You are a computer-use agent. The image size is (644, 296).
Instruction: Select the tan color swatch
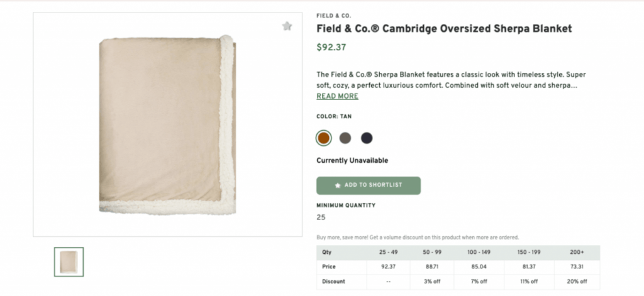coord(324,138)
